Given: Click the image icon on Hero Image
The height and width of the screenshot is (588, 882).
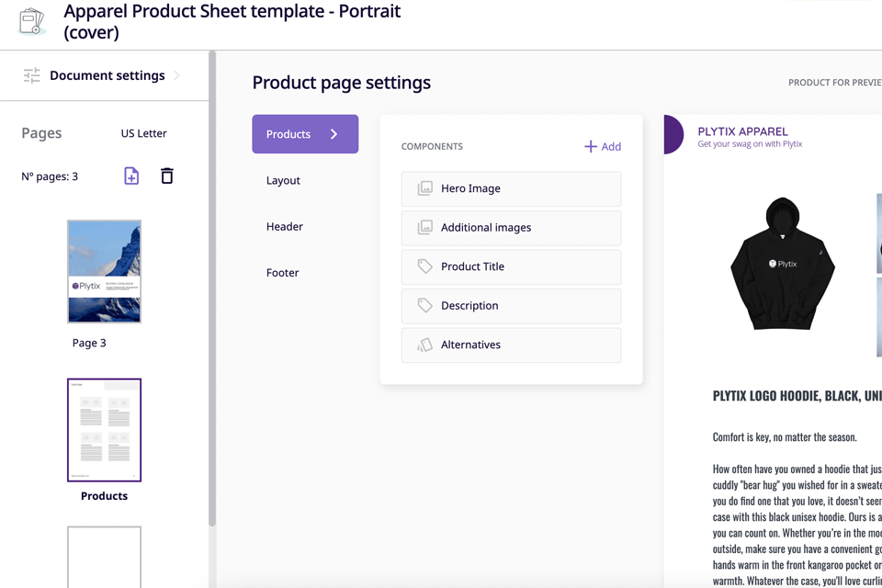Looking at the screenshot, I should (x=425, y=188).
